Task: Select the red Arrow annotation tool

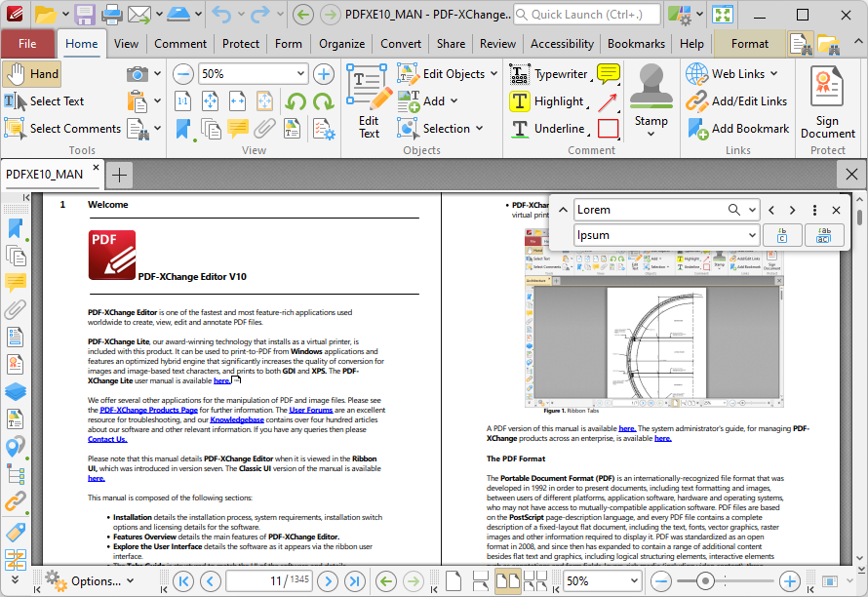Action: (608, 101)
